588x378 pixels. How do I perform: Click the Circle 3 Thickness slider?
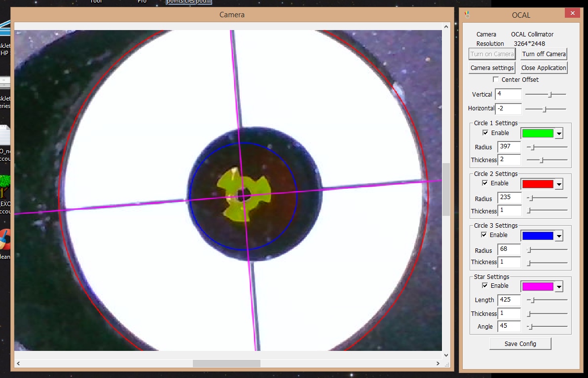(x=547, y=263)
